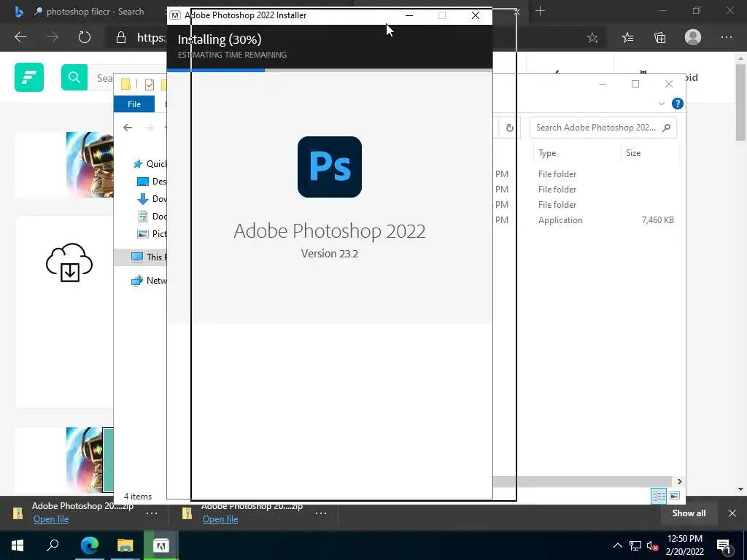Open the Edge Favorites list icon
The height and width of the screenshot is (560, 747).
tap(627, 38)
